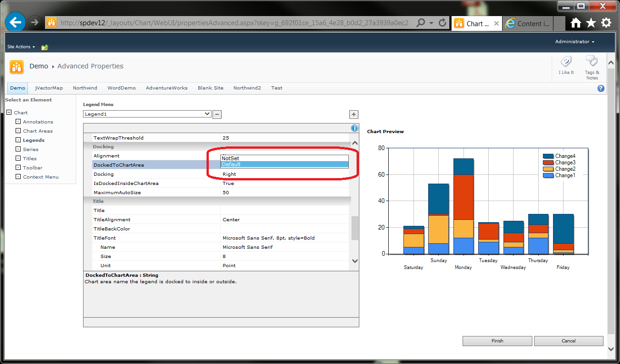Switch to Test navigation tab
This screenshot has height=364, width=620.
coord(277,88)
